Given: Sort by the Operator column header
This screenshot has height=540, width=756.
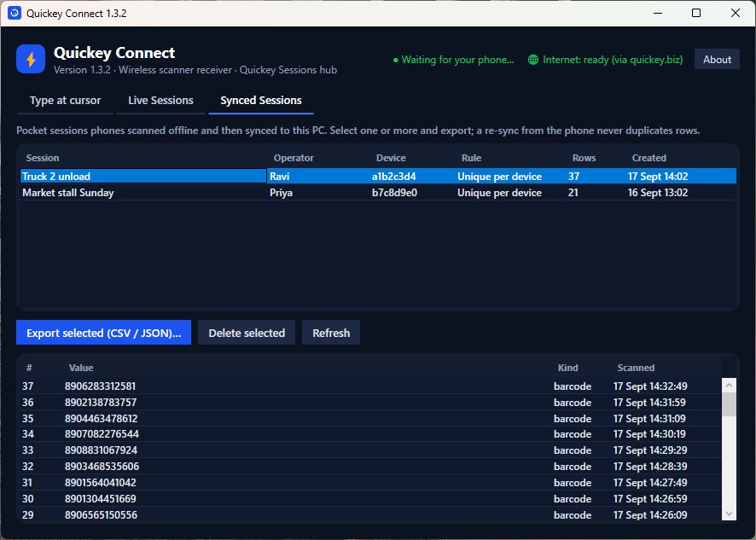Looking at the screenshot, I should click(x=294, y=158).
